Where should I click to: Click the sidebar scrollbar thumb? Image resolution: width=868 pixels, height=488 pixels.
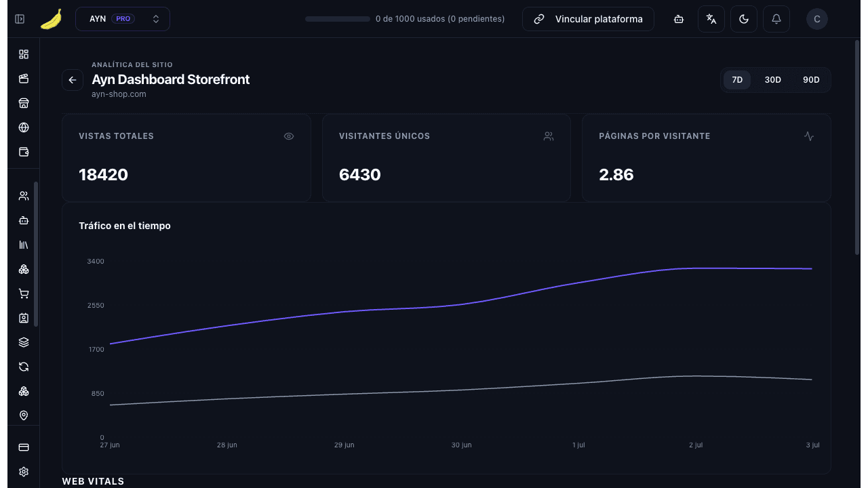pos(36,254)
